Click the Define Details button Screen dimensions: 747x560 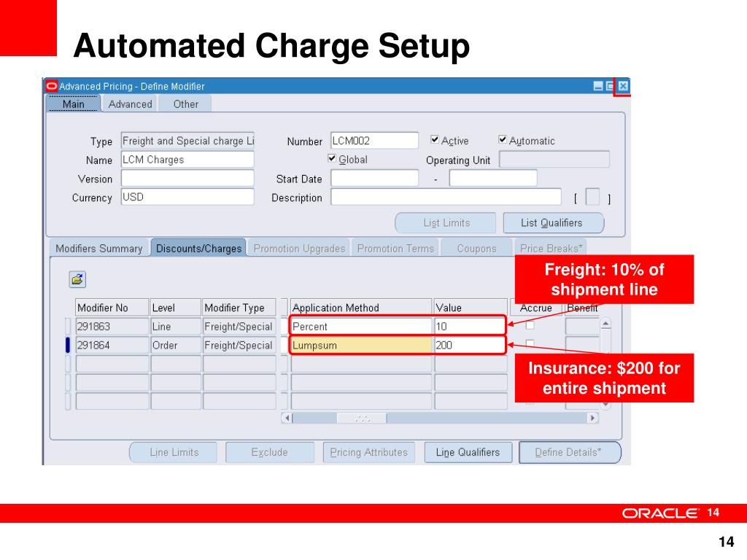pyautogui.click(x=569, y=452)
